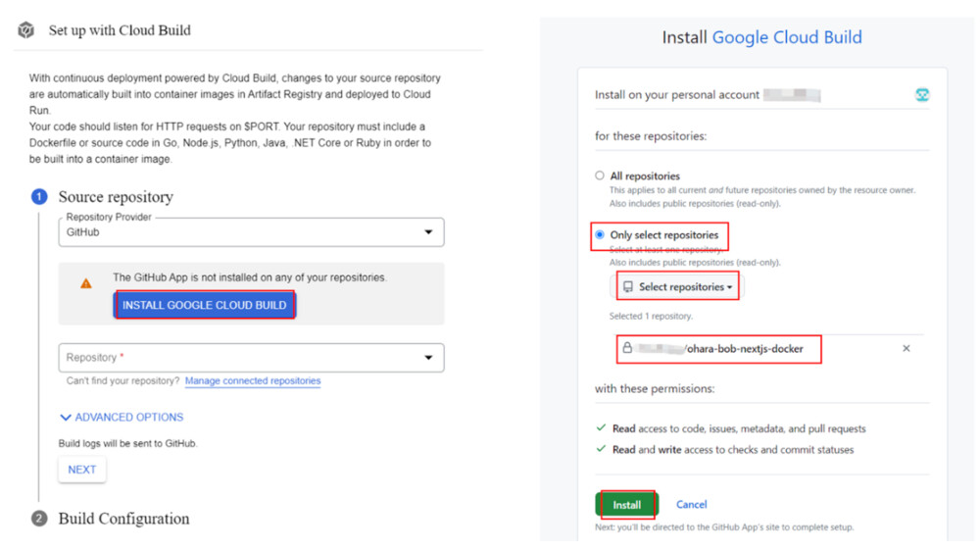Screen dimensions: 980x551
Task: Choose the Only select repositories radio button
Action: (600, 235)
